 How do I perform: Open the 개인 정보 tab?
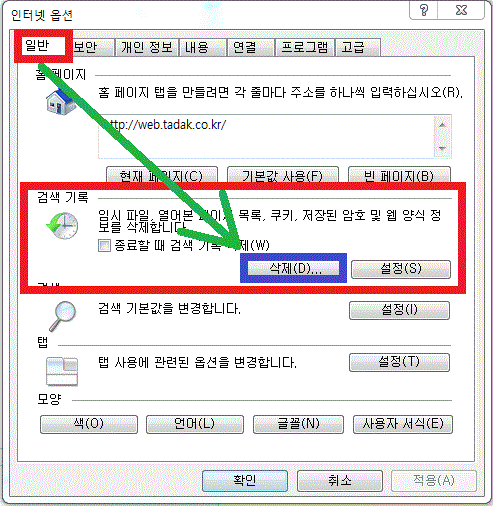point(147,47)
